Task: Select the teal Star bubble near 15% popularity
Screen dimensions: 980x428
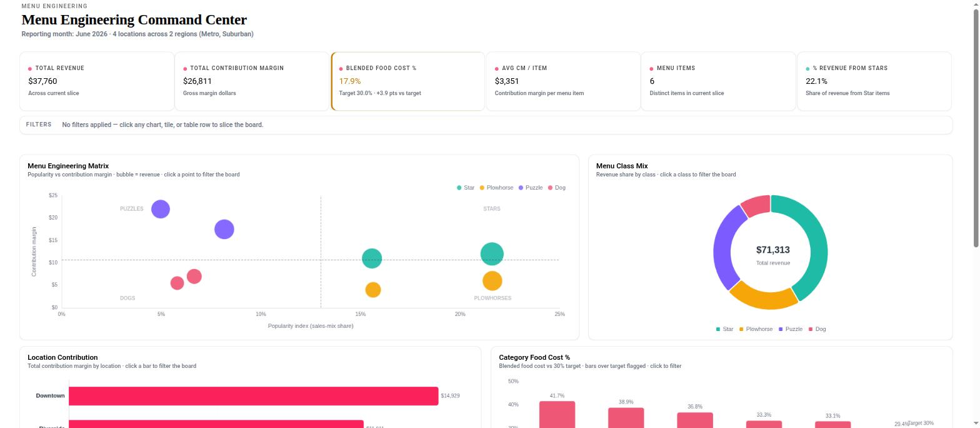Action: (372, 258)
